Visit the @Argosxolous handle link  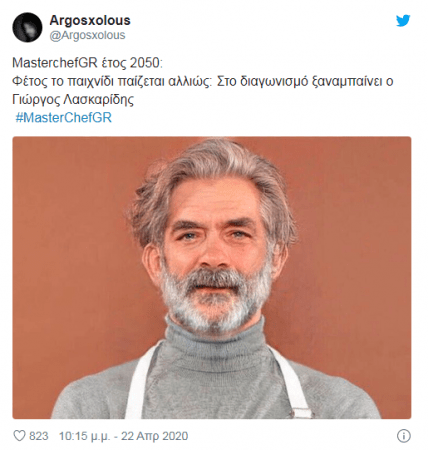(x=87, y=35)
